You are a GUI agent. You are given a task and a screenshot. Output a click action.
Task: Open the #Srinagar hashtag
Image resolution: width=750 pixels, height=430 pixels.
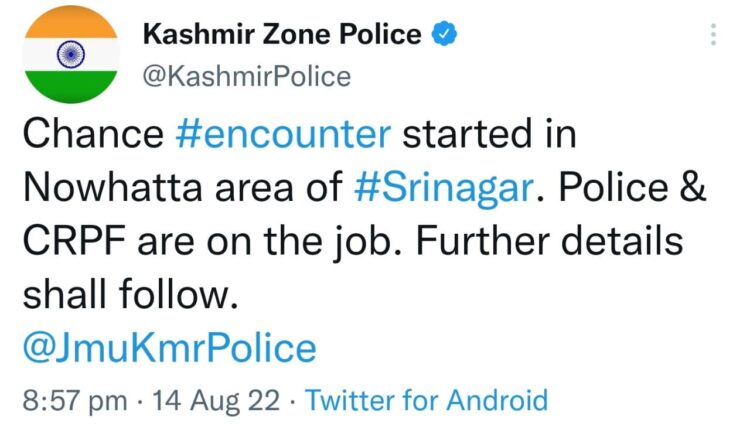456,190
